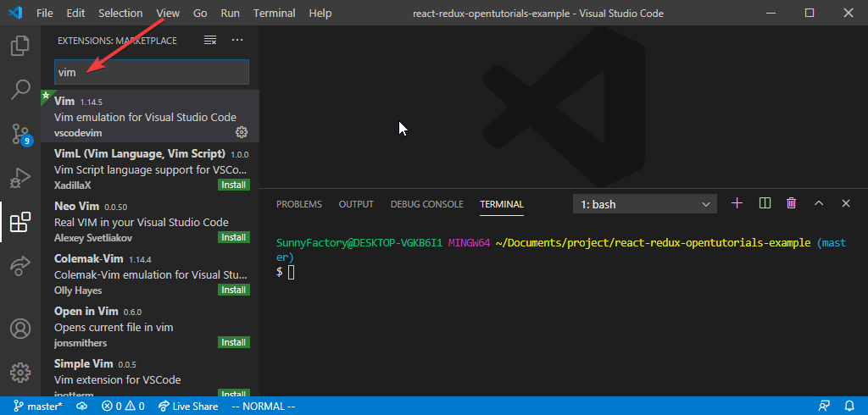The image size is (868, 415).
Task: Open the terminal selector dropdown '1: bash'
Action: pos(645,204)
